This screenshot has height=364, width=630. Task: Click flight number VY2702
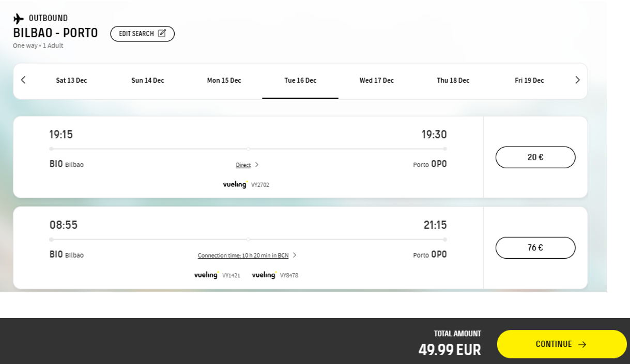coord(260,185)
